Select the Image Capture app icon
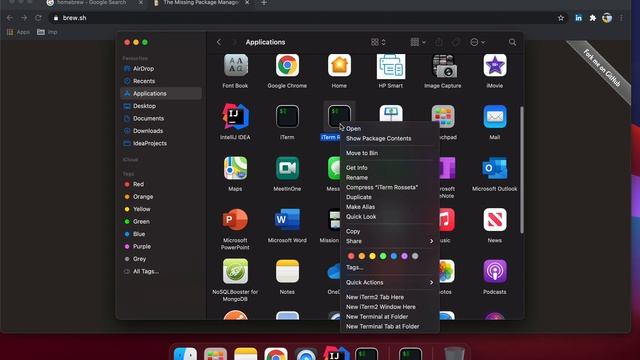Screen dimensions: 640x360 click(443, 66)
